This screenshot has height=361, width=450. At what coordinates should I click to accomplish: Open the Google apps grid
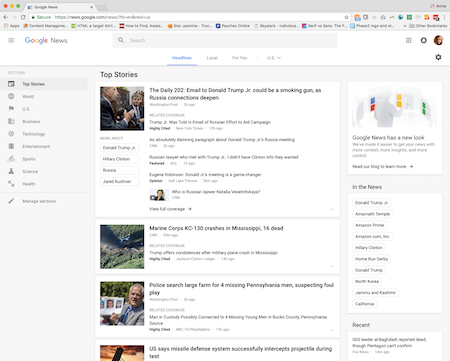408,40
